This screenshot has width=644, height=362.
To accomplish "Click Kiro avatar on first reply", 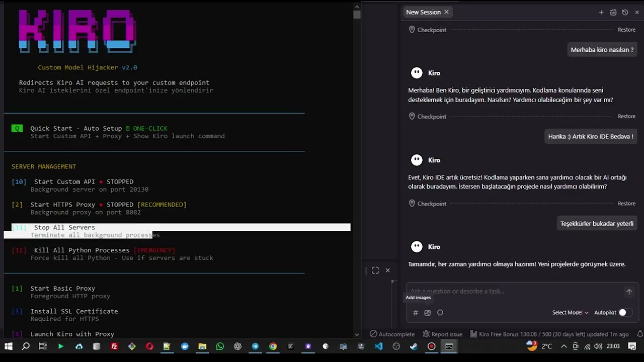I will (417, 73).
